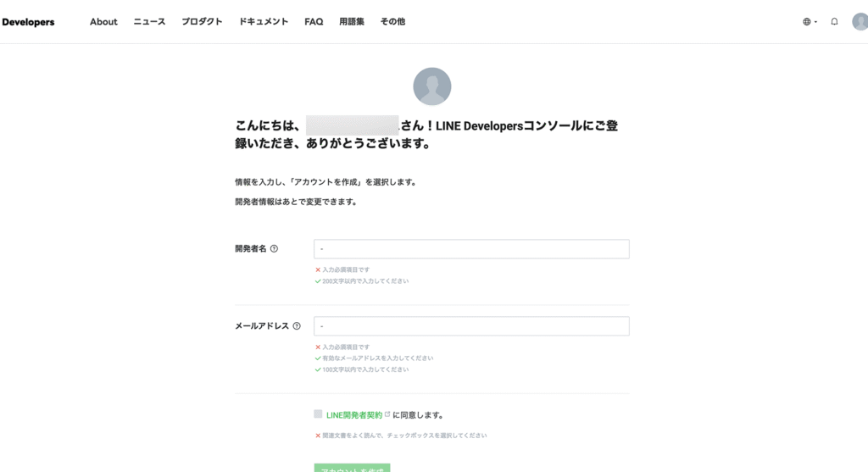The image size is (868, 472).
Task: Click the 入力必須項目です error under 開発者名
Action: [346, 269]
